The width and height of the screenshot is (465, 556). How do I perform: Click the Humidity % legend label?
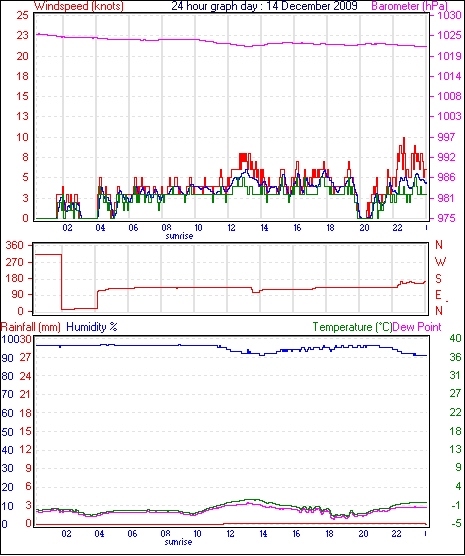(x=92, y=327)
